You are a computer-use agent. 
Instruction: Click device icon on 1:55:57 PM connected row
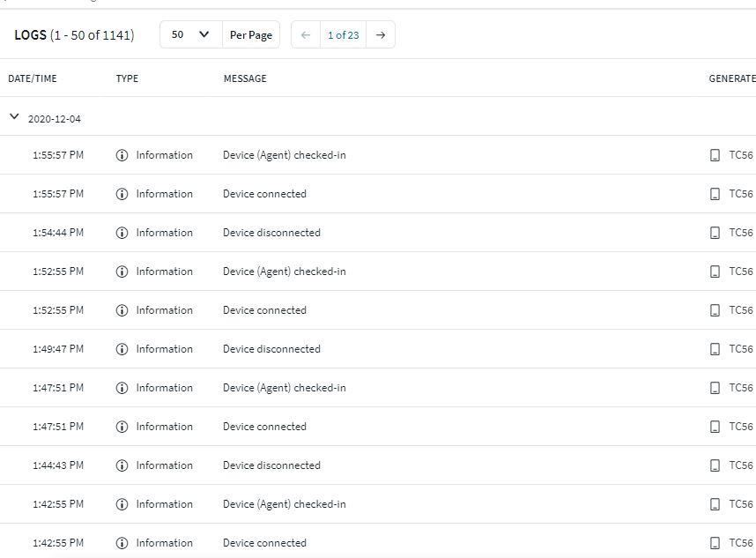[x=715, y=194]
